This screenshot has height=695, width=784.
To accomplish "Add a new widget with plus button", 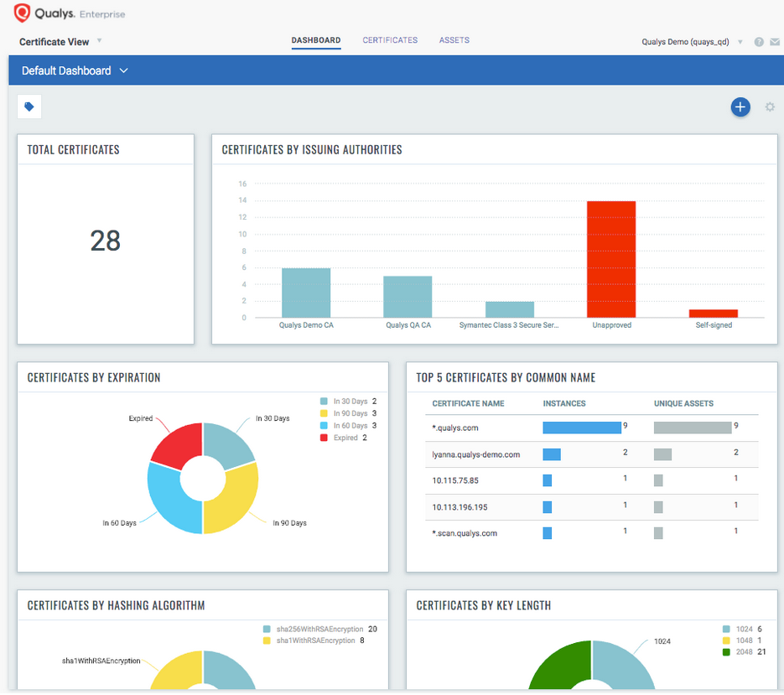I will [x=740, y=106].
